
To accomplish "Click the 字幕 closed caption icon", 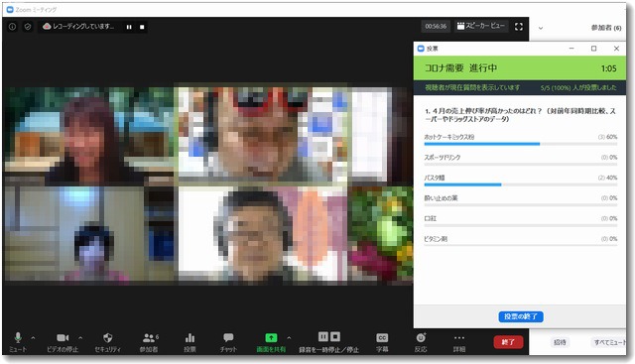I will [382, 337].
